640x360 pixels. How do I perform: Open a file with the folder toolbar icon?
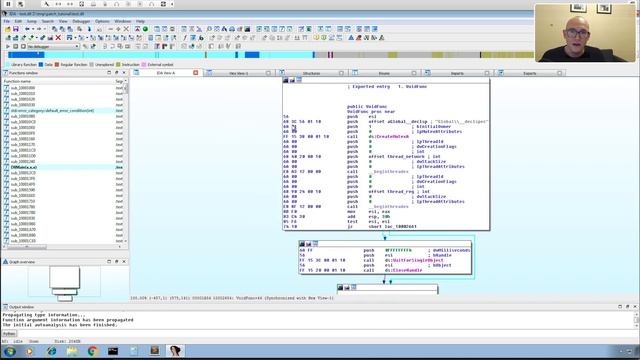coord(8,29)
